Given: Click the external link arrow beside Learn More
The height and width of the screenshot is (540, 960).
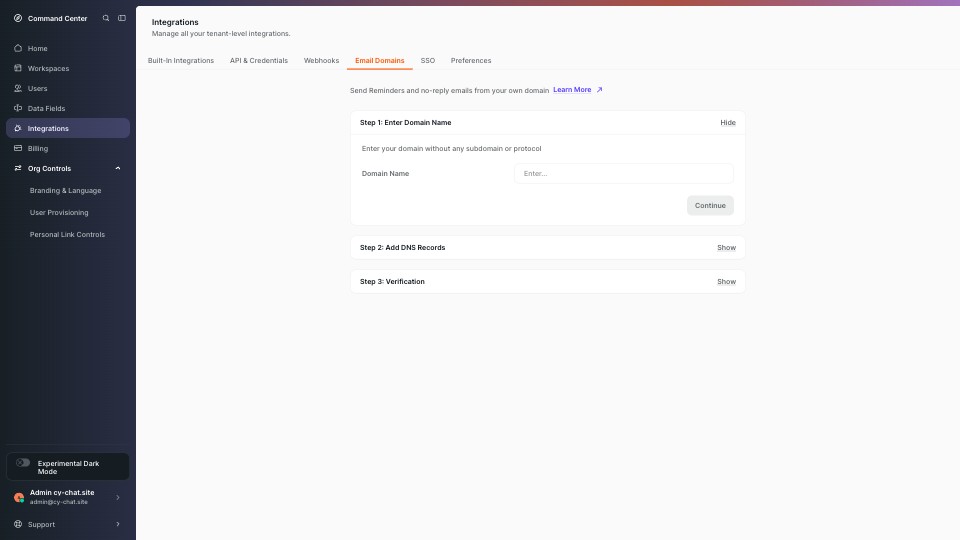Looking at the screenshot, I should (x=599, y=89).
